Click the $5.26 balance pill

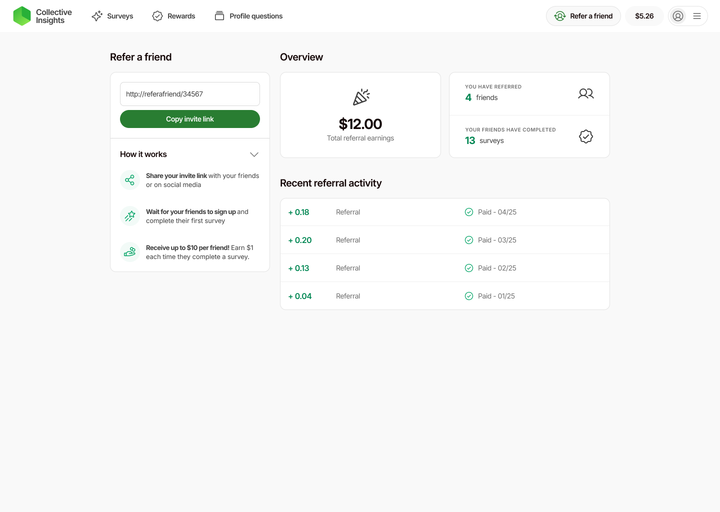[644, 16]
